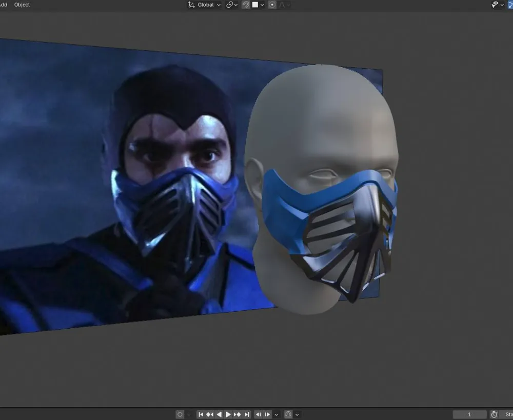This screenshot has width=513, height=420.
Task: Jump to the previous keyframe
Action: [x=210, y=414]
